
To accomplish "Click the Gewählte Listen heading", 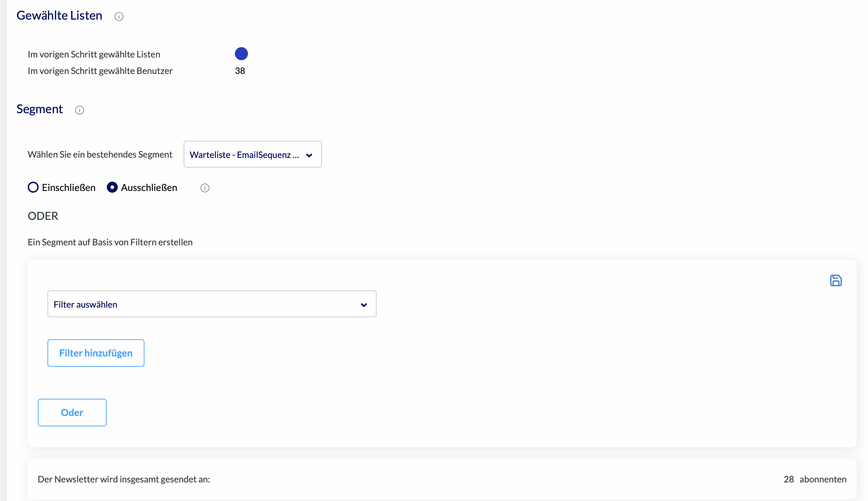I will coord(59,15).
